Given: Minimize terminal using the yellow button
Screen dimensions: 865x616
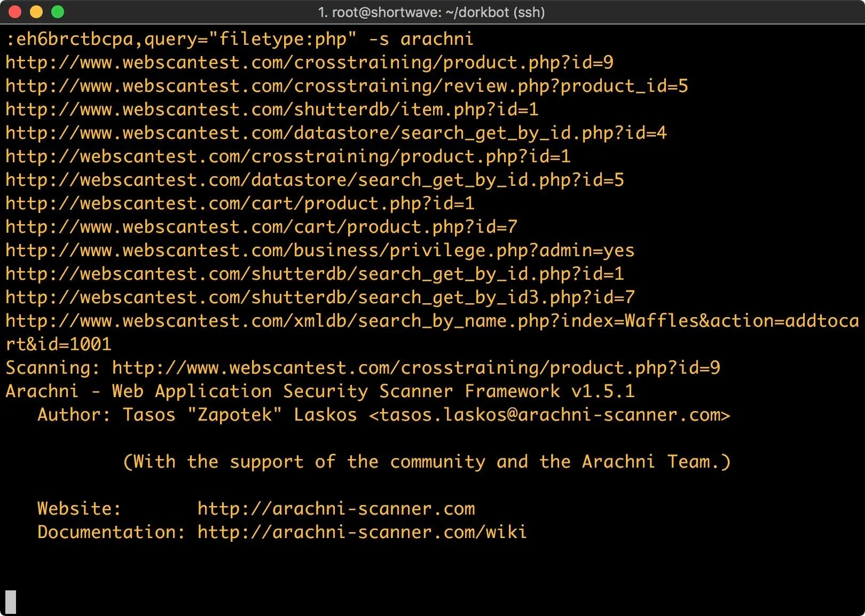Looking at the screenshot, I should 36,12.
